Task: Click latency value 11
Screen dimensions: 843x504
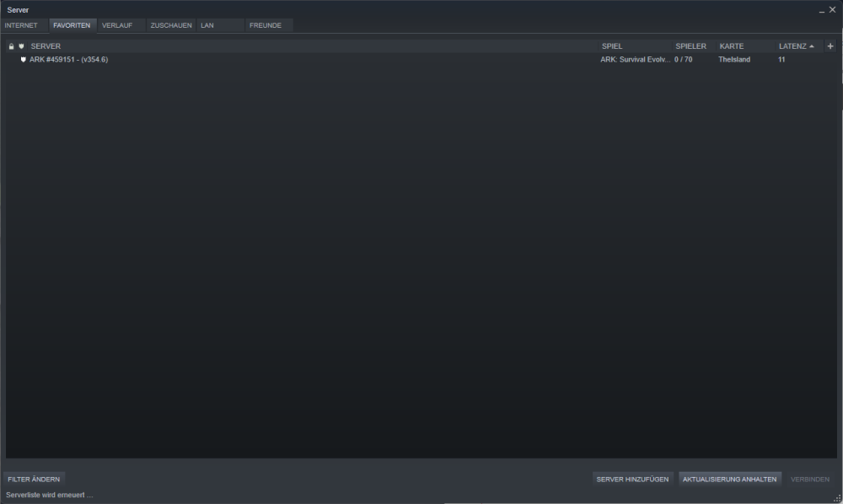Action: tap(781, 60)
